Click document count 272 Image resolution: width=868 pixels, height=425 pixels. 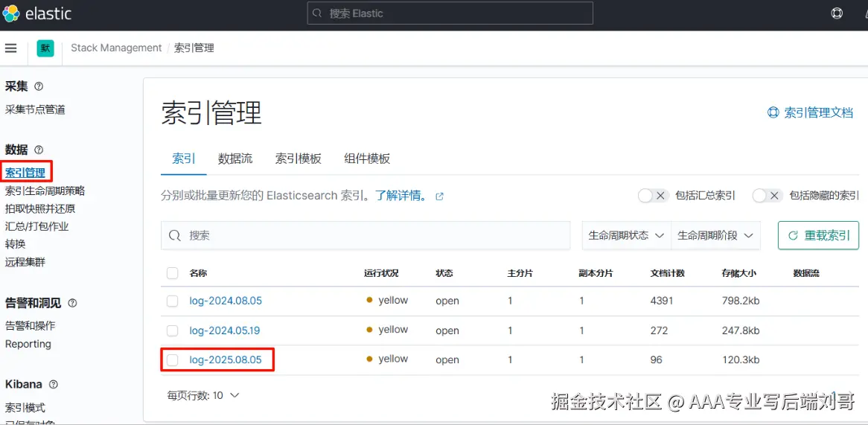[x=659, y=330]
